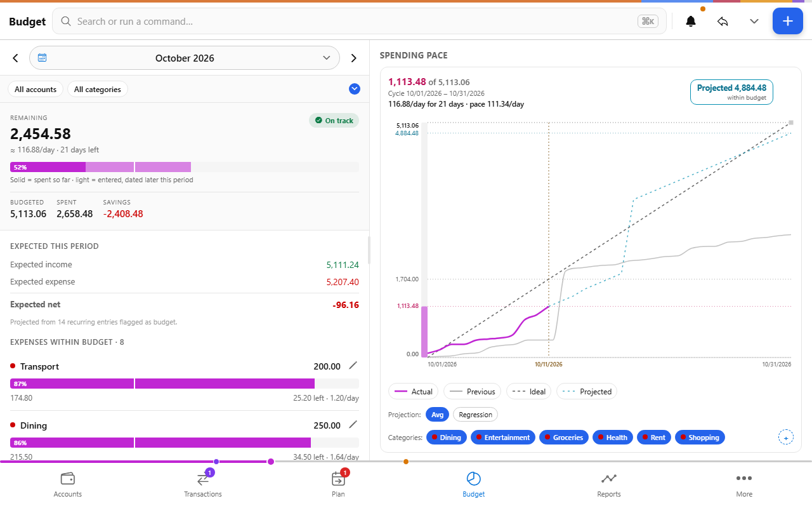Toggle the Projected line legend

(x=587, y=391)
